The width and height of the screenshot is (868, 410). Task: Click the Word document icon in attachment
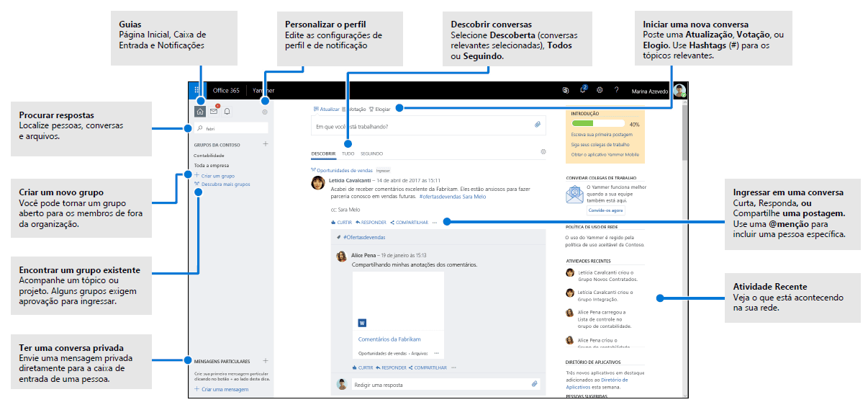click(362, 323)
